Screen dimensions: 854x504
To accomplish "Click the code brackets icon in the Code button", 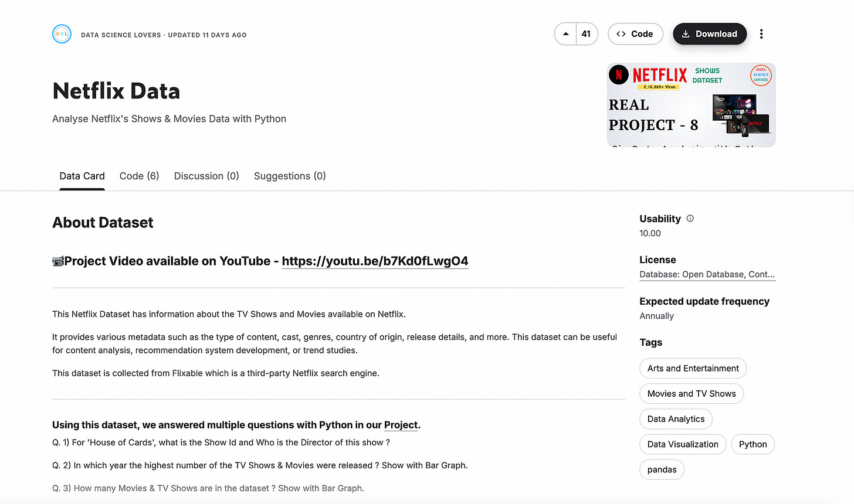I will point(621,34).
